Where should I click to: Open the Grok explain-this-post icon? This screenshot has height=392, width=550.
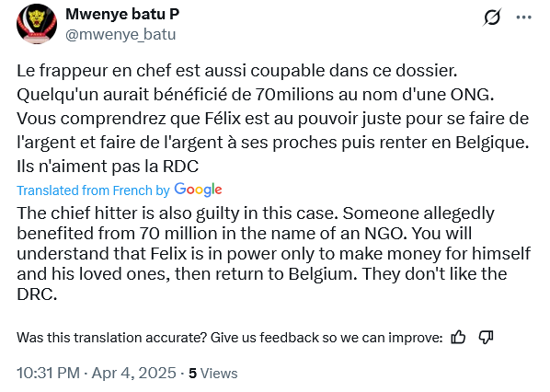pyautogui.click(x=492, y=17)
